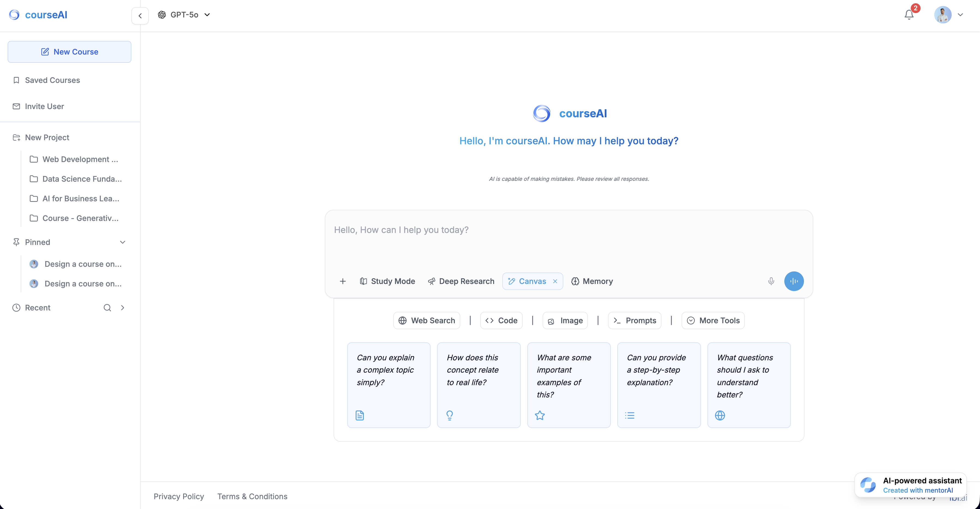Click the microphone icon
This screenshot has width=980, height=509.
click(x=771, y=281)
